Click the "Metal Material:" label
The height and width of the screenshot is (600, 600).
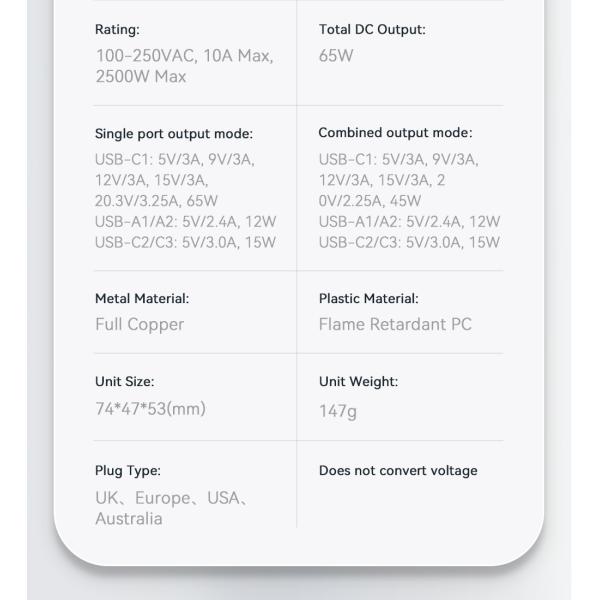click(x=141, y=298)
